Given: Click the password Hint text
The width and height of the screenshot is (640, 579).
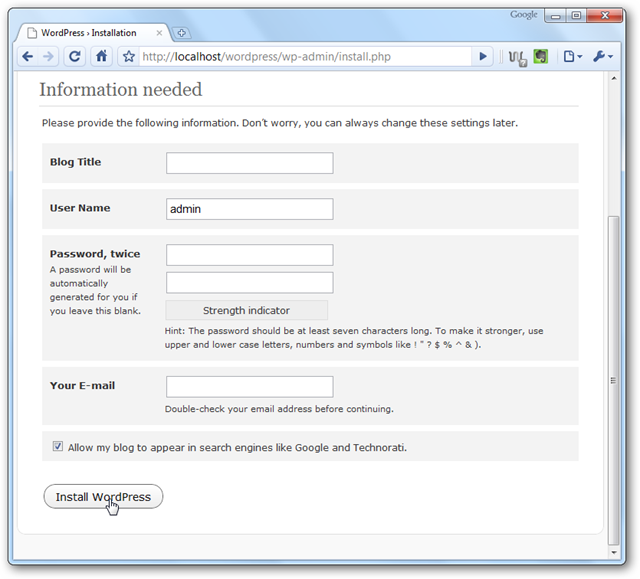Looking at the screenshot, I should coord(354,337).
